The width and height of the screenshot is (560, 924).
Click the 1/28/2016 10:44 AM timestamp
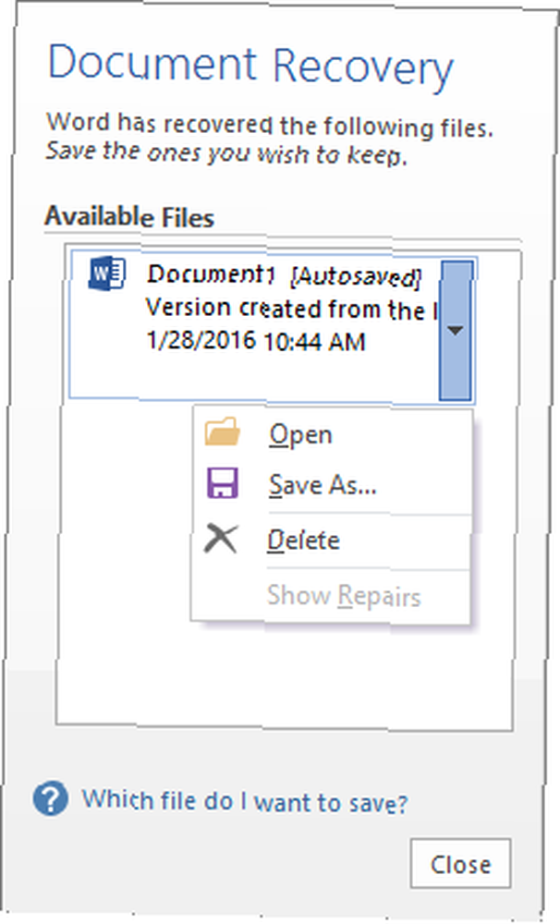256,341
